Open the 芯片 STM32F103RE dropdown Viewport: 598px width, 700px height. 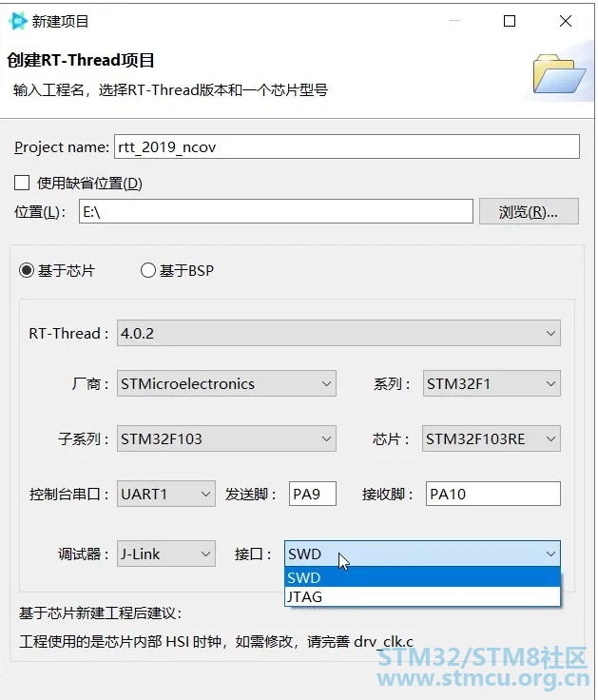point(492,438)
